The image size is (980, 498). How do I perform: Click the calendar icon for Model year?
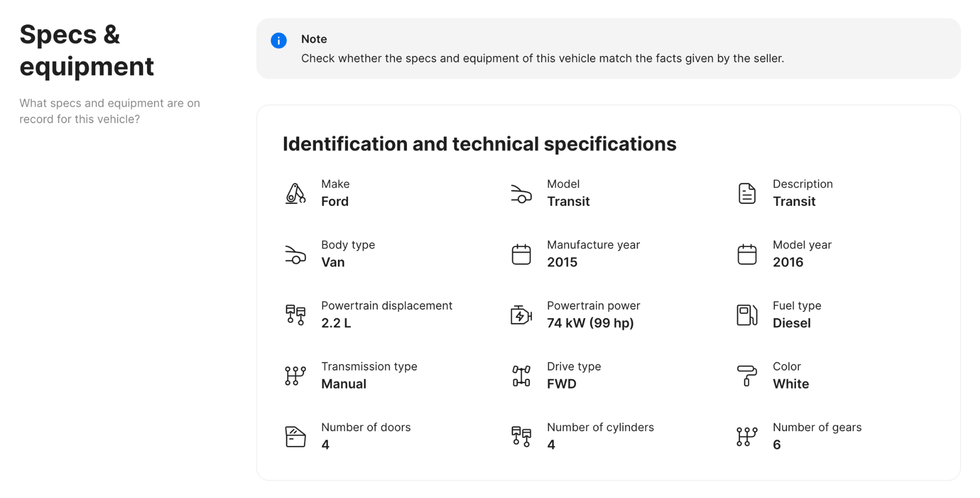pyautogui.click(x=747, y=254)
